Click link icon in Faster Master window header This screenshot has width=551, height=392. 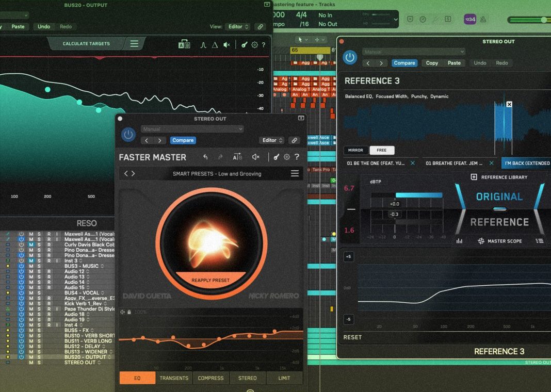pyautogui.click(x=295, y=140)
